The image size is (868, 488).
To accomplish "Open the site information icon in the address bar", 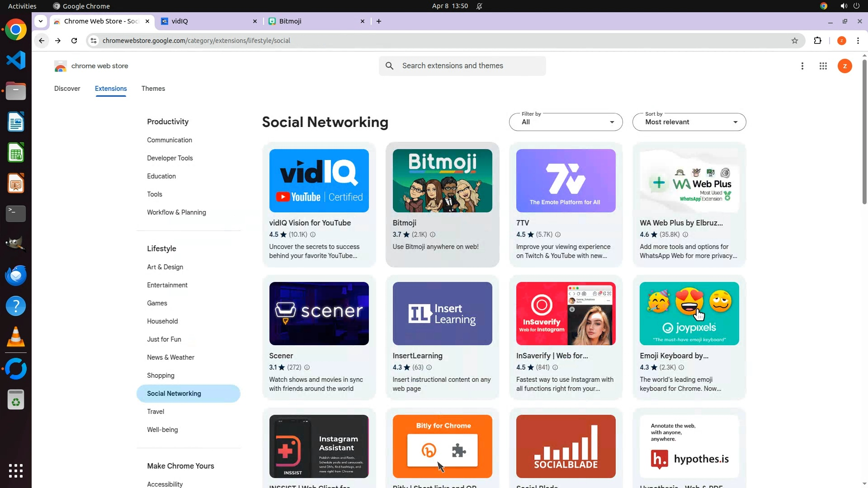I will pos(94,41).
